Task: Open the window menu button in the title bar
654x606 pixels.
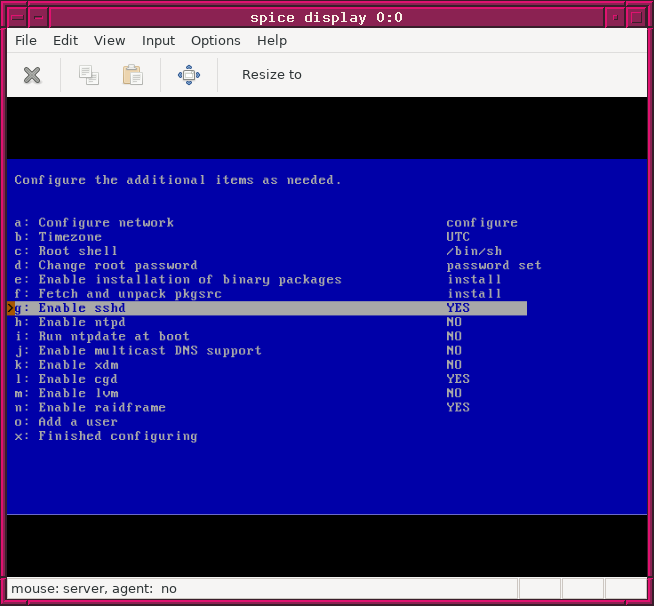Action: 15,17
